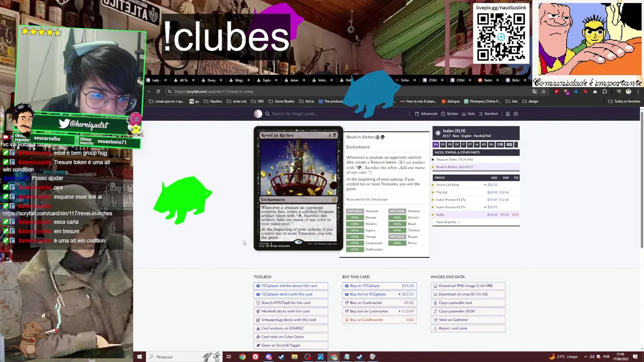Image resolution: width=644 pixels, height=362 pixels.
Task: Switch card language to DE
Action: 457,144
